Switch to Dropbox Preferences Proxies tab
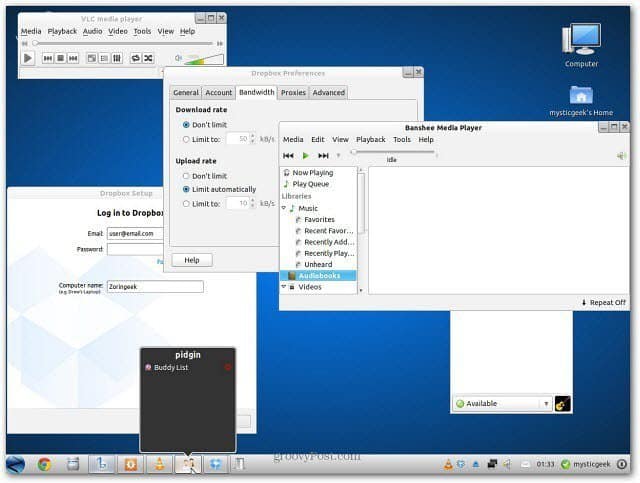 point(293,93)
